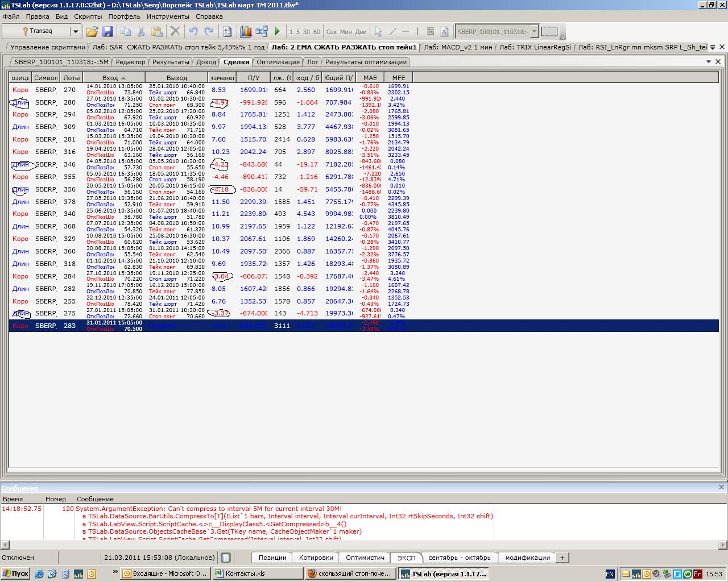Screen dimensions: 728x582
Task: Click the color swatch box in toolbar
Action: (549, 32)
